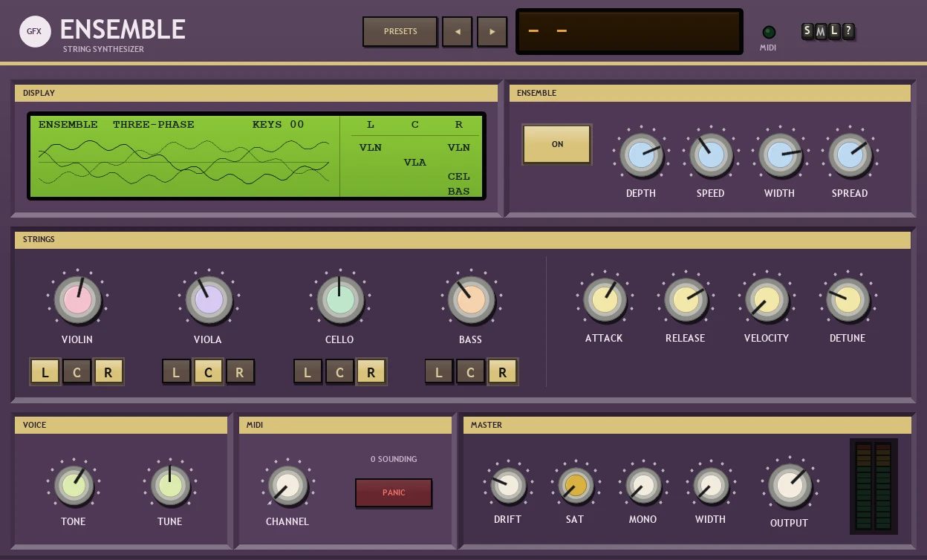Click the stereo output level meter
The image size is (927, 560).
click(x=873, y=486)
